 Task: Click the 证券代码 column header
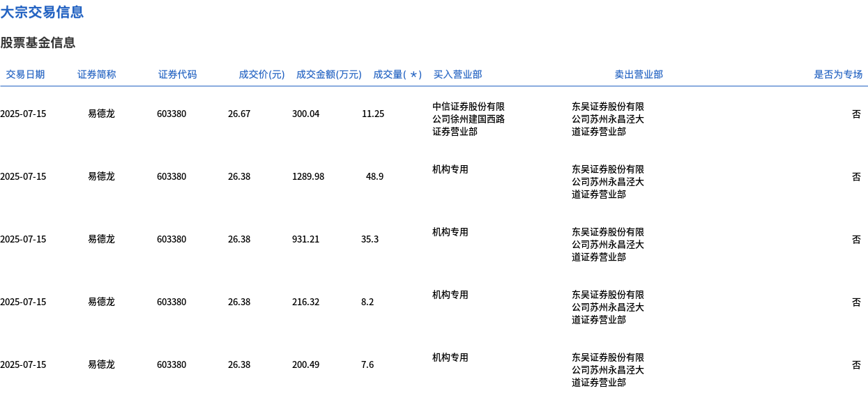click(177, 75)
